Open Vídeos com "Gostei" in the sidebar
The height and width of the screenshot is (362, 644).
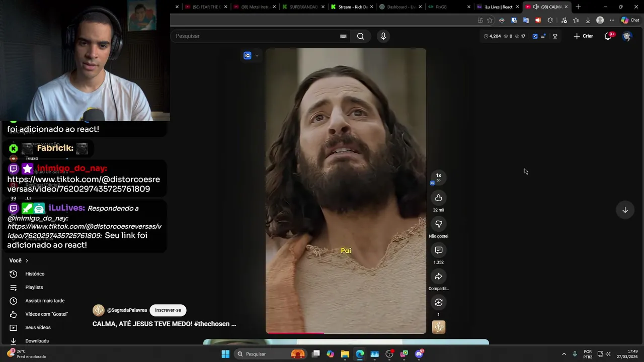click(46, 314)
